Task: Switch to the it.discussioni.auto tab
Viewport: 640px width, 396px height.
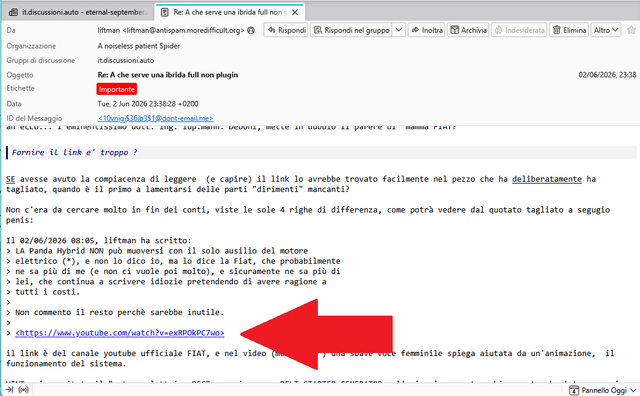Action: (78, 12)
